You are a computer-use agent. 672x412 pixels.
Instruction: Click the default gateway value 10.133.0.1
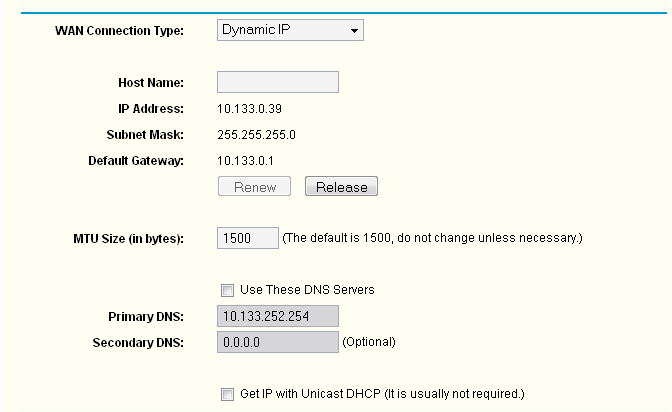click(245, 160)
